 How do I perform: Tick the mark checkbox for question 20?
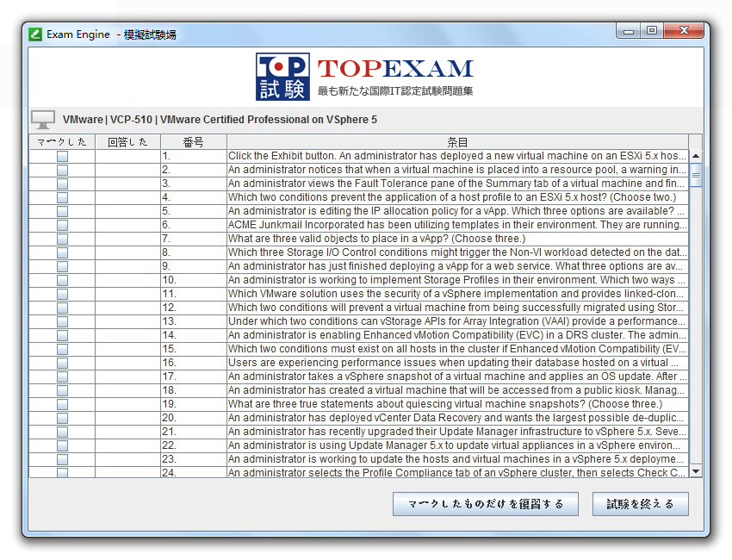click(x=62, y=418)
